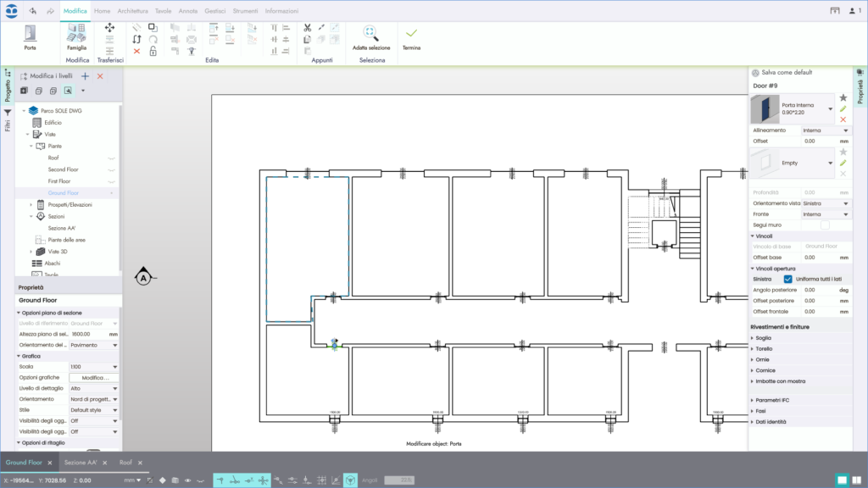Toggle the favorite star next to Porta Interna
The image size is (868, 488).
coord(842,98)
